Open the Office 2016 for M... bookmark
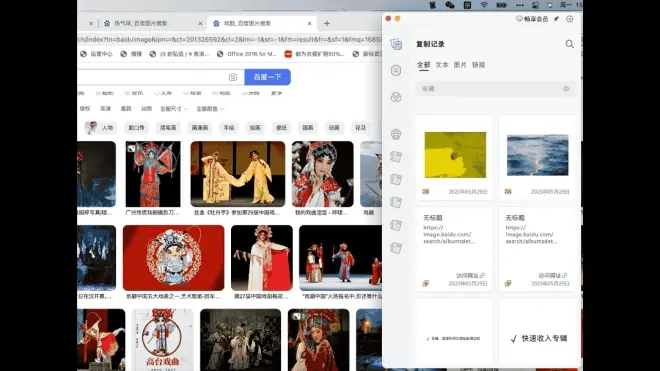 (x=247, y=54)
